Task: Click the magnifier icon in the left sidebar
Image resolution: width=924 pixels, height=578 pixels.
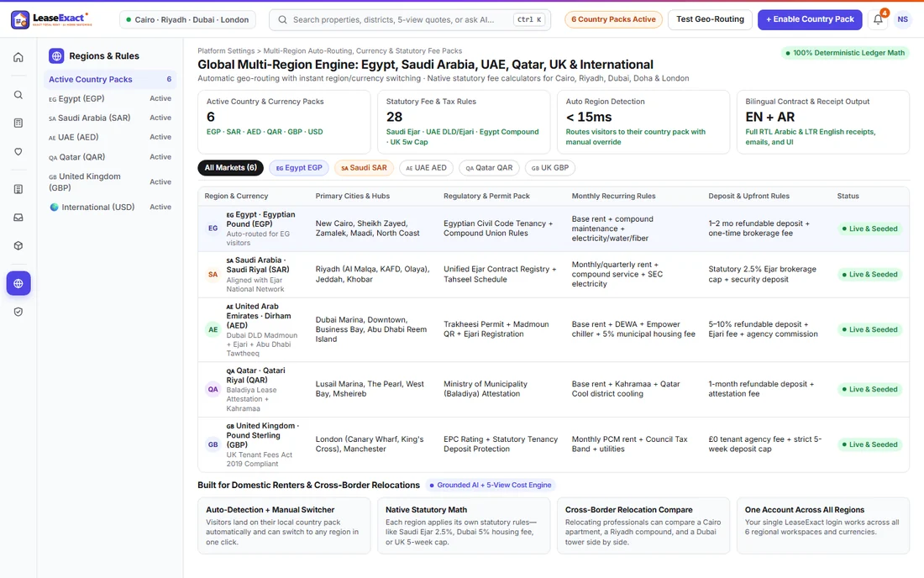Action: 18,95
